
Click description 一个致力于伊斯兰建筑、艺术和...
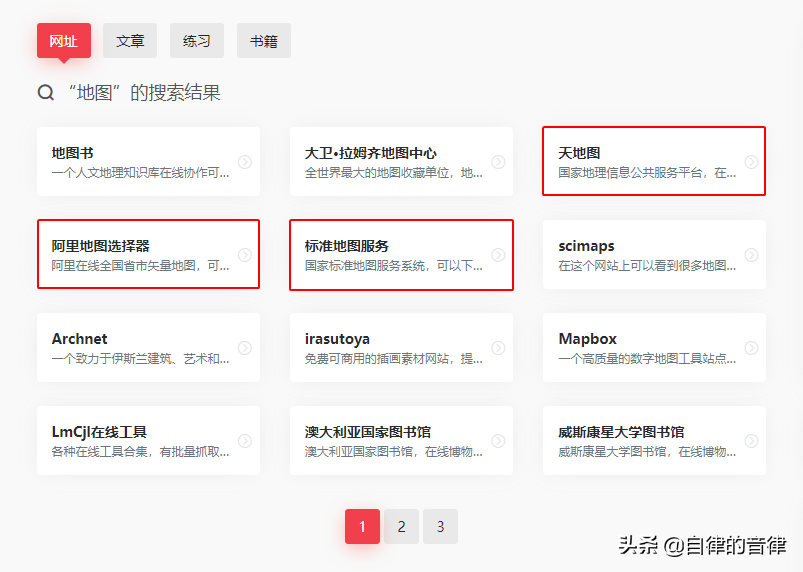coord(140,359)
